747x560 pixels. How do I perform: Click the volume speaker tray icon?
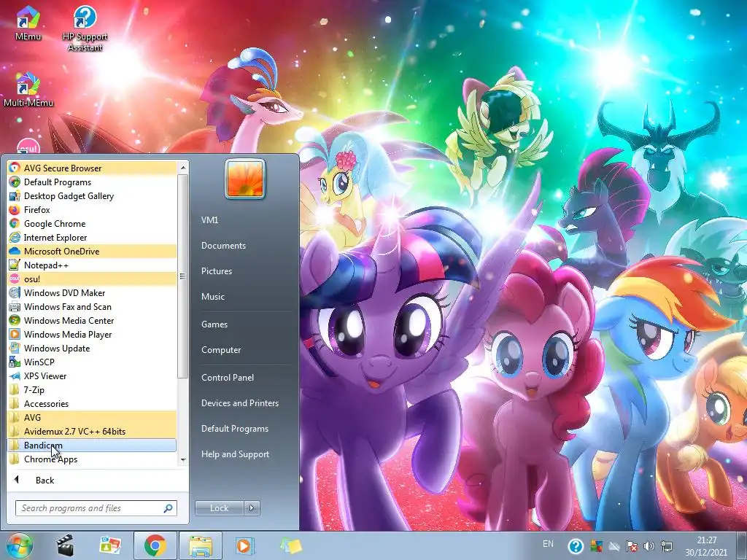[649, 546]
